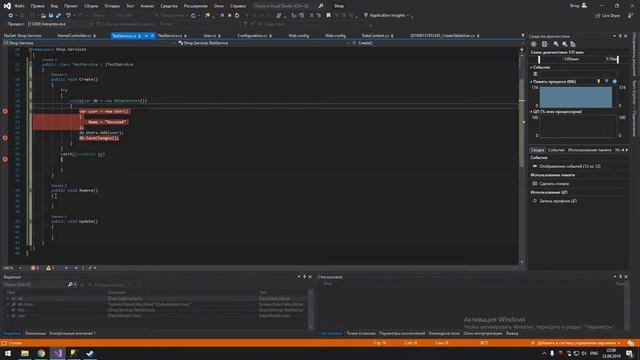Click the search magnifier icon in title bar
Screen dimensions: 640x360
click(321, 6)
